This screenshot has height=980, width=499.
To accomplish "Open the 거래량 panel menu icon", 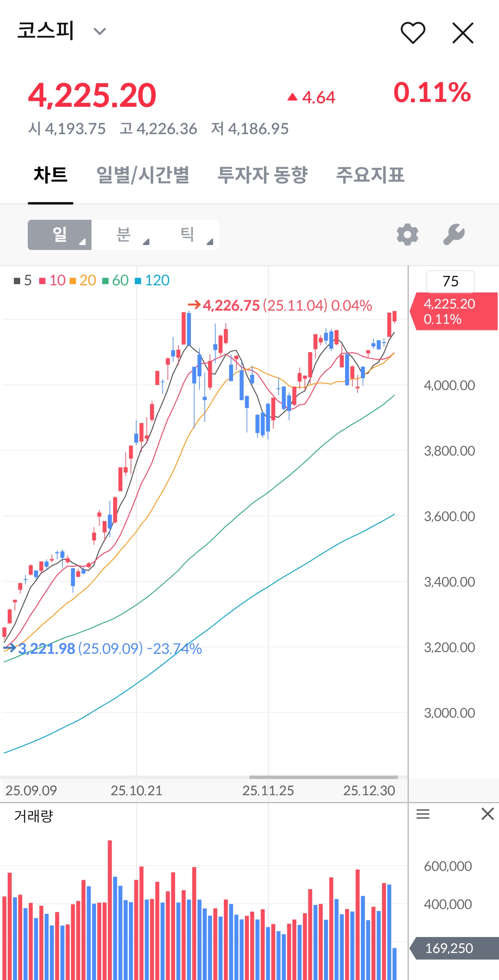I will point(422,814).
